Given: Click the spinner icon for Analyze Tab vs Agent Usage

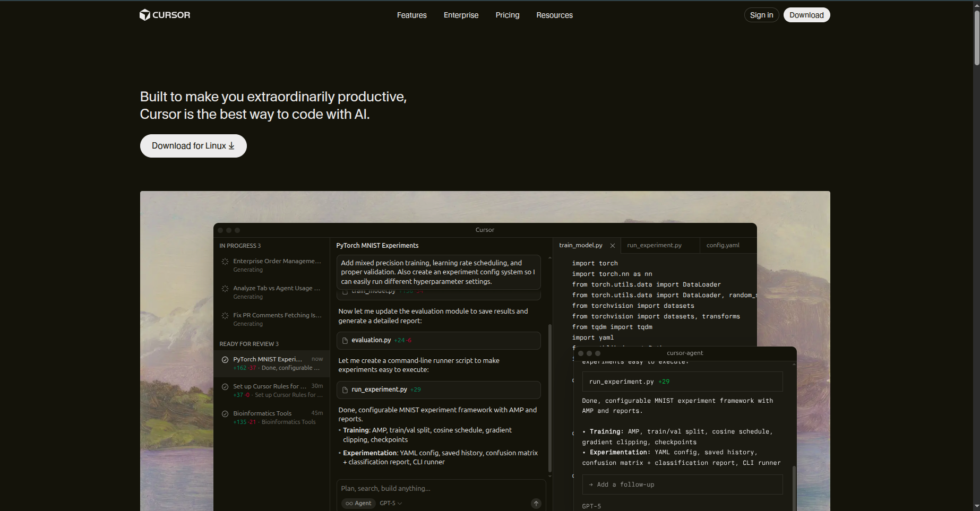Looking at the screenshot, I should coord(225,289).
